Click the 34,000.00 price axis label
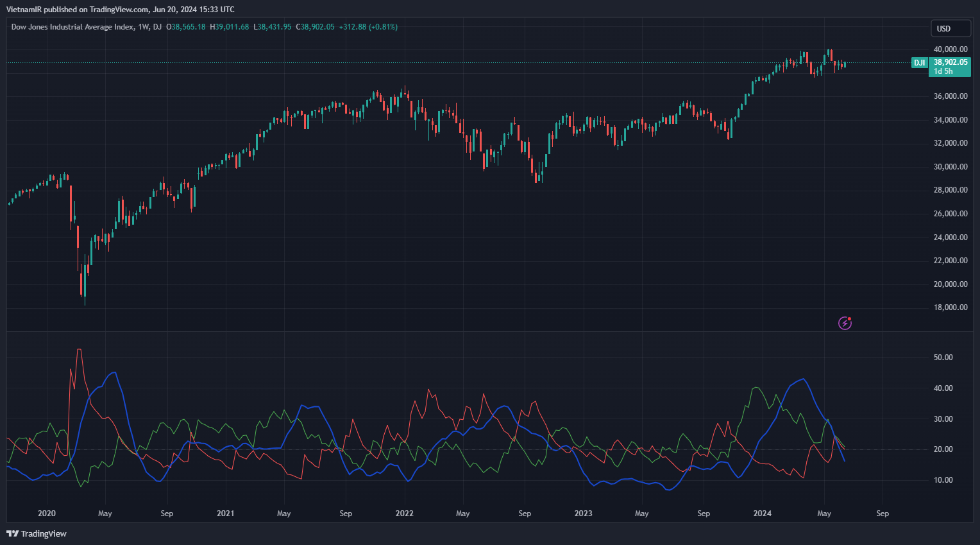This screenshot has width=980, height=545. click(950, 120)
